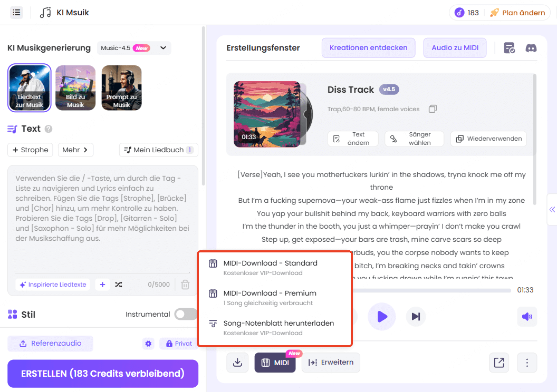
Task: Select the download icon below the lyrics panel
Action: (237, 362)
